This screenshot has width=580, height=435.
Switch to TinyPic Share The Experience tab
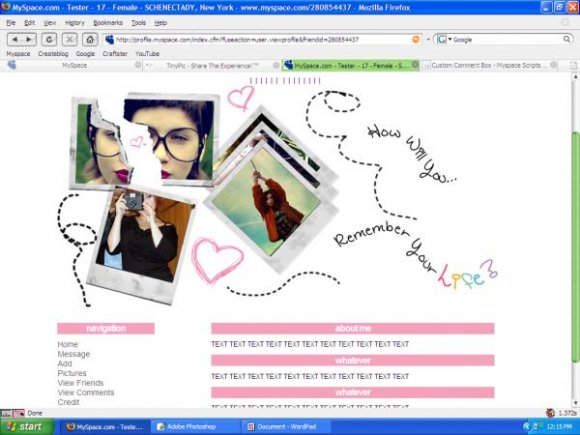click(x=212, y=65)
